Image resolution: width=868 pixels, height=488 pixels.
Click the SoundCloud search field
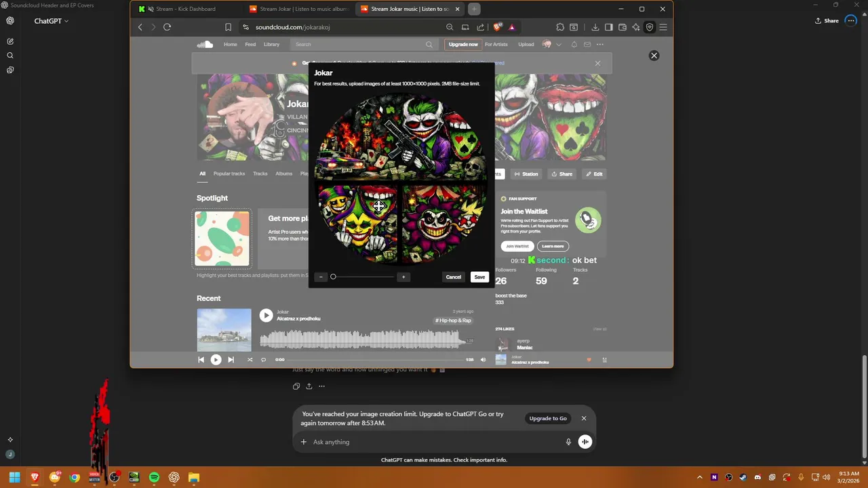click(363, 44)
